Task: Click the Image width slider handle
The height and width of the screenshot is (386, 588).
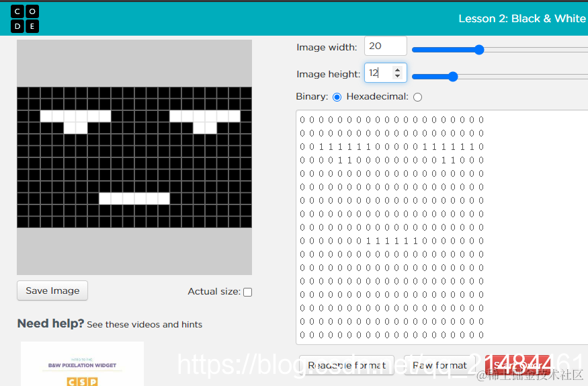Action: 479,50
